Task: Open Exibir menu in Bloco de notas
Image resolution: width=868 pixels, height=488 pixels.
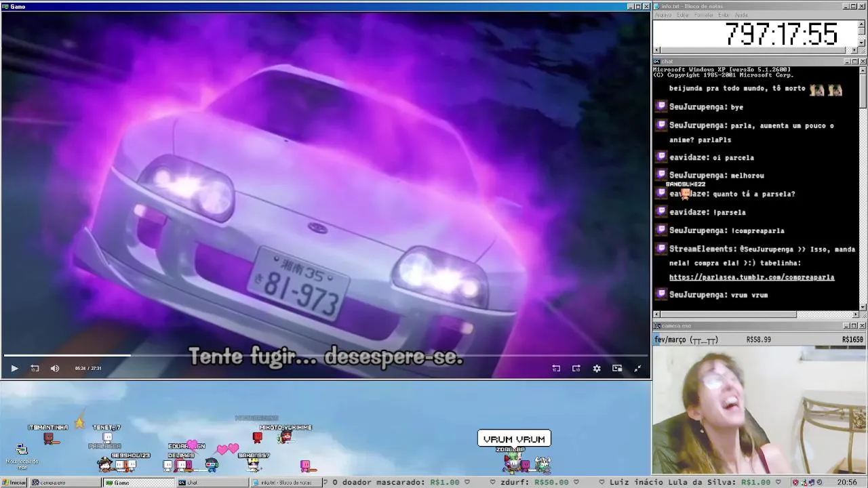Action: (x=724, y=15)
